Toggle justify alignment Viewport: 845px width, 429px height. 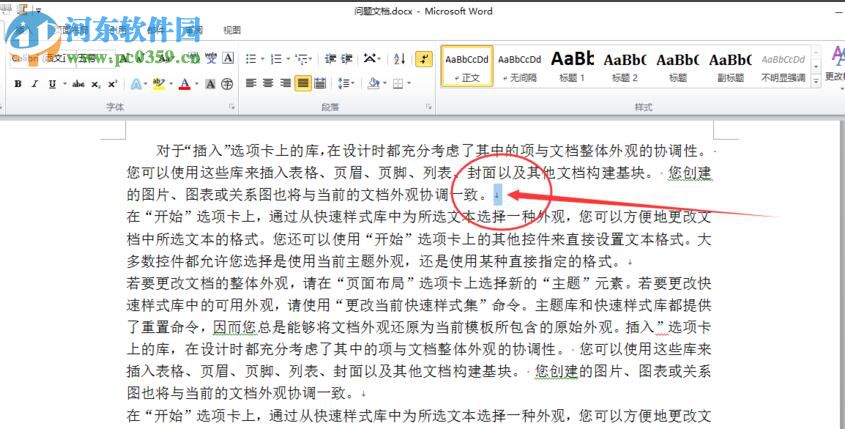click(303, 83)
